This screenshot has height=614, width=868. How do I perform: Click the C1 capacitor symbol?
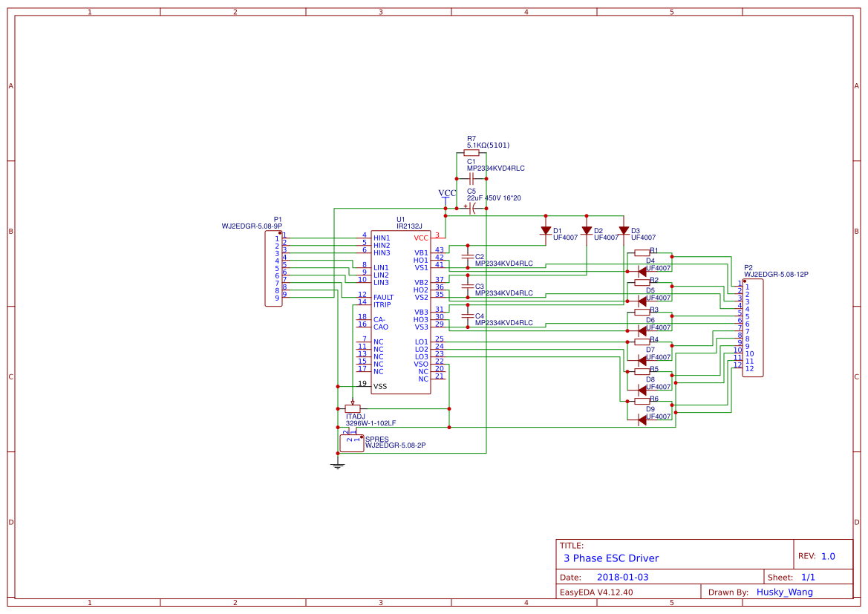click(x=471, y=179)
